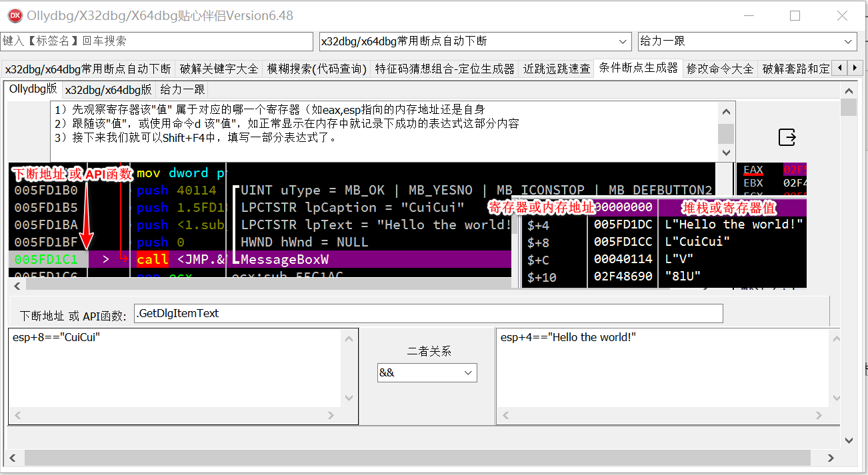
Task: Click the .GetDlgItemText API function input field
Action: coord(427,313)
